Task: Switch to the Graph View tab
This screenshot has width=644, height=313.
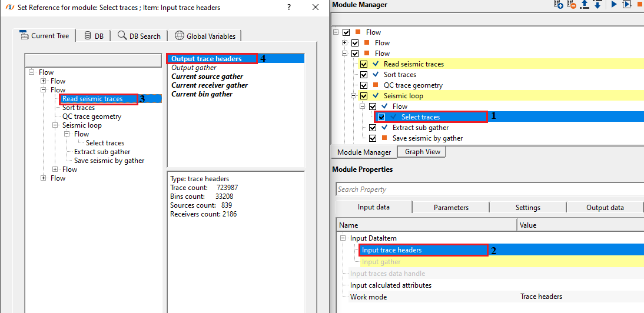Action: [x=422, y=152]
